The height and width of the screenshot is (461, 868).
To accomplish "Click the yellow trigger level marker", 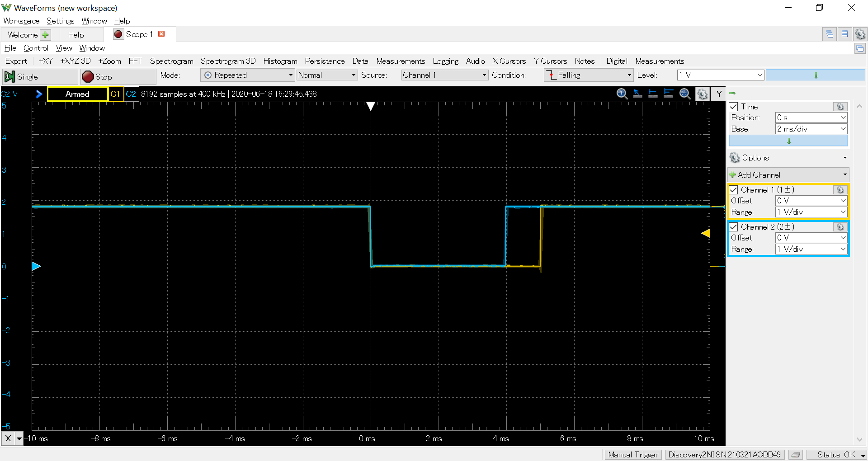I will tap(706, 233).
